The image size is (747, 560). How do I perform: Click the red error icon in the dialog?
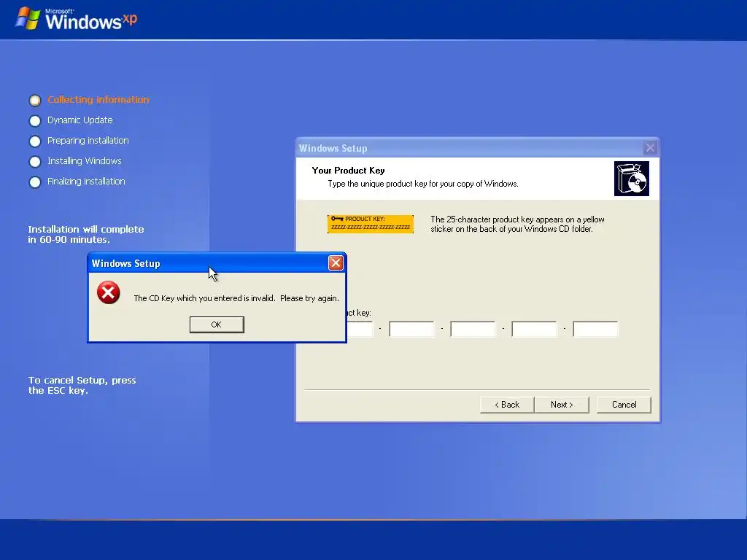(109, 292)
